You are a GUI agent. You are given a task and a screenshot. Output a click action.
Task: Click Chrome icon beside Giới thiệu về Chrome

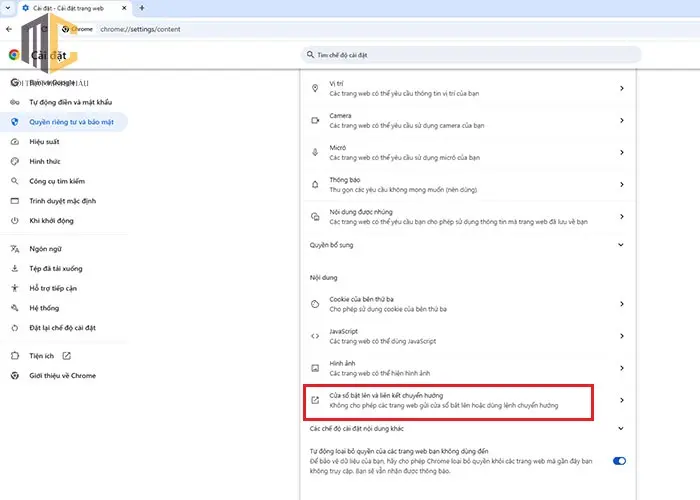(15, 375)
